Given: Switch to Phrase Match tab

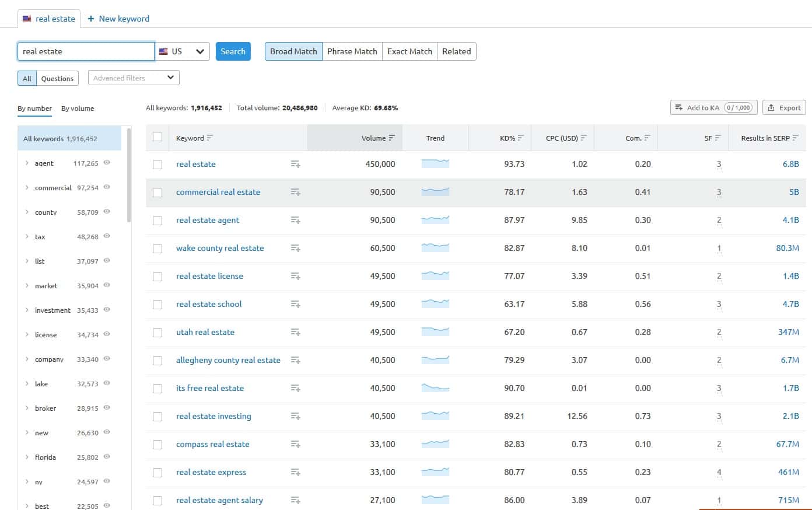Looking at the screenshot, I should coord(352,51).
